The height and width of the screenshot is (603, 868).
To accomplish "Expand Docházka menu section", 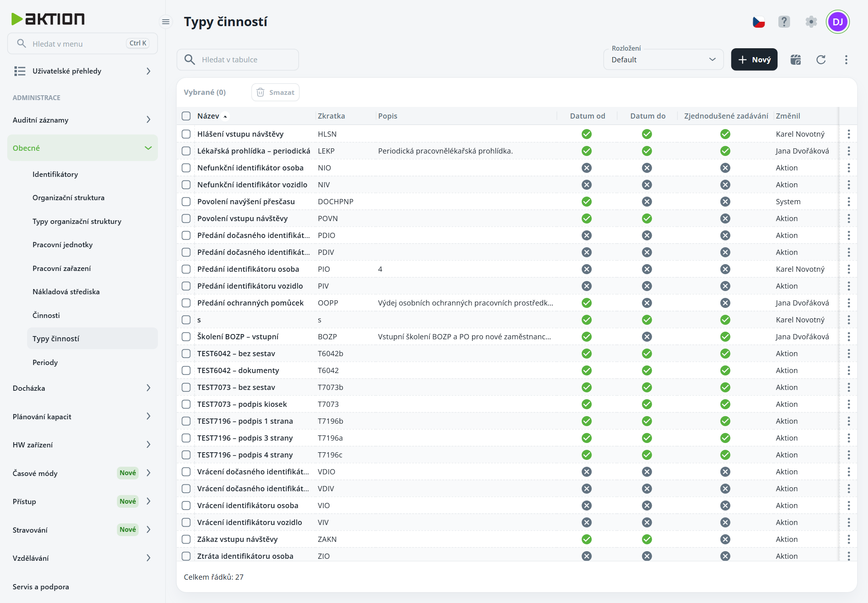I will click(82, 388).
